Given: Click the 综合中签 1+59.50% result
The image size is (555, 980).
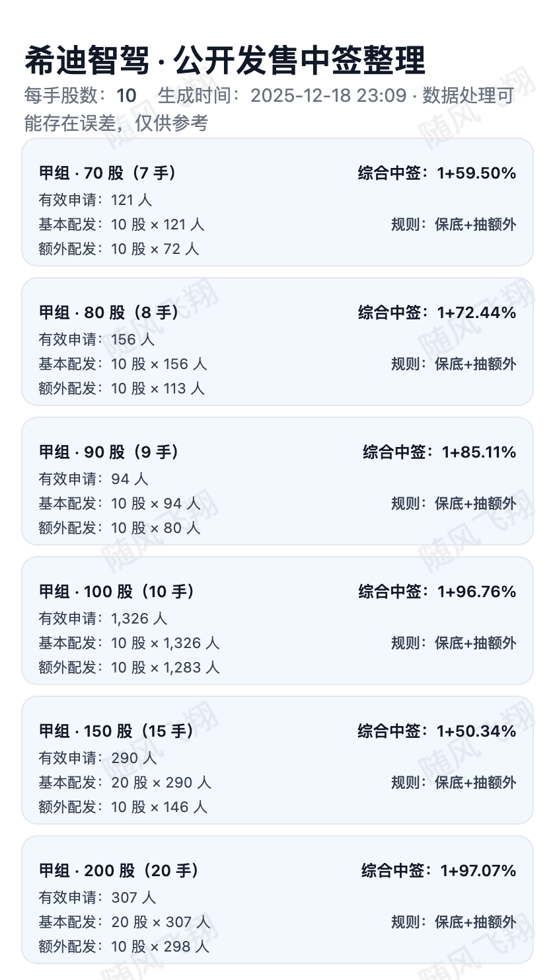Looking at the screenshot, I should coord(437,173).
